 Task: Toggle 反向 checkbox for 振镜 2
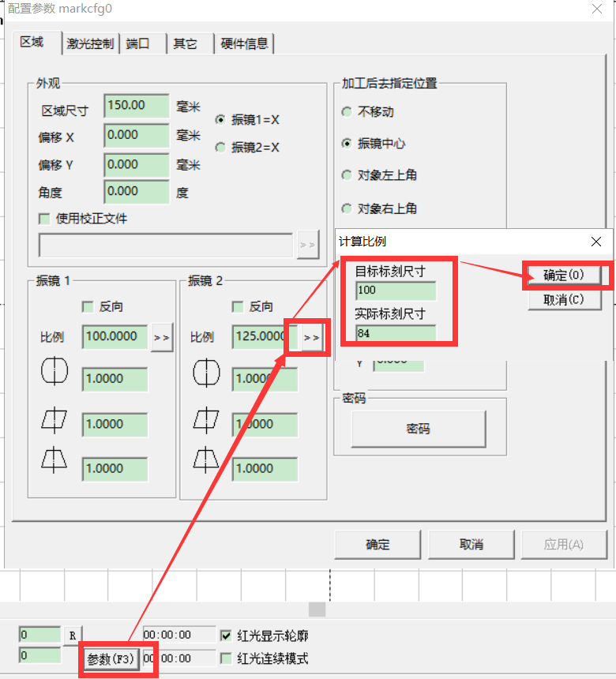(x=238, y=307)
